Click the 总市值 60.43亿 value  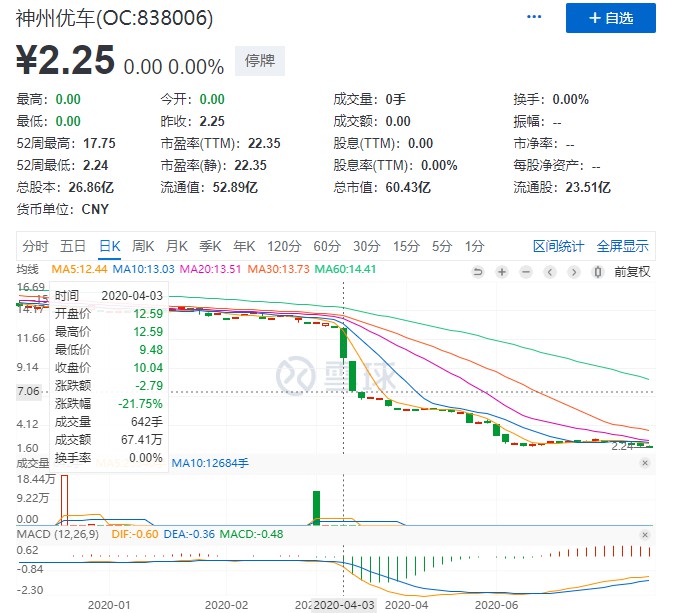tap(408, 187)
